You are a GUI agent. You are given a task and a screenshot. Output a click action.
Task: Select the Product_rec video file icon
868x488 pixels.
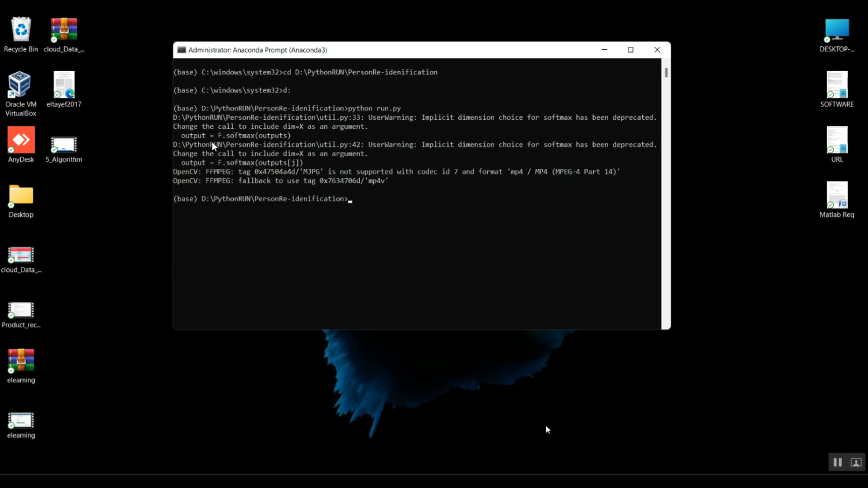coord(21,315)
